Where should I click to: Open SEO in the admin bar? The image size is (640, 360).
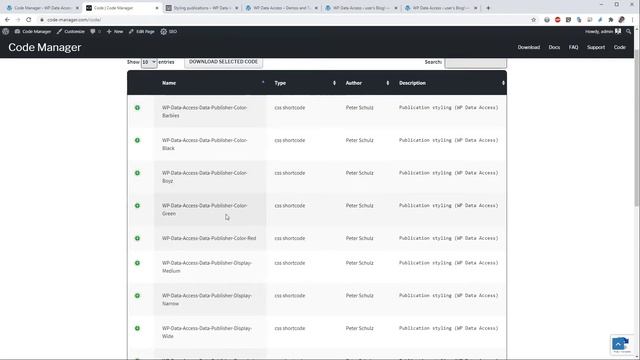click(169, 31)
